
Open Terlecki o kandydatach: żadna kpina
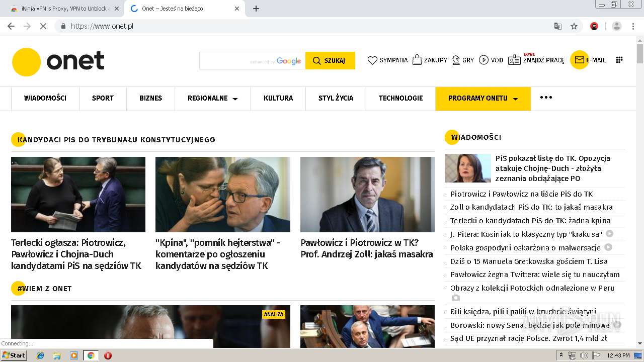(x=530, y=221)
